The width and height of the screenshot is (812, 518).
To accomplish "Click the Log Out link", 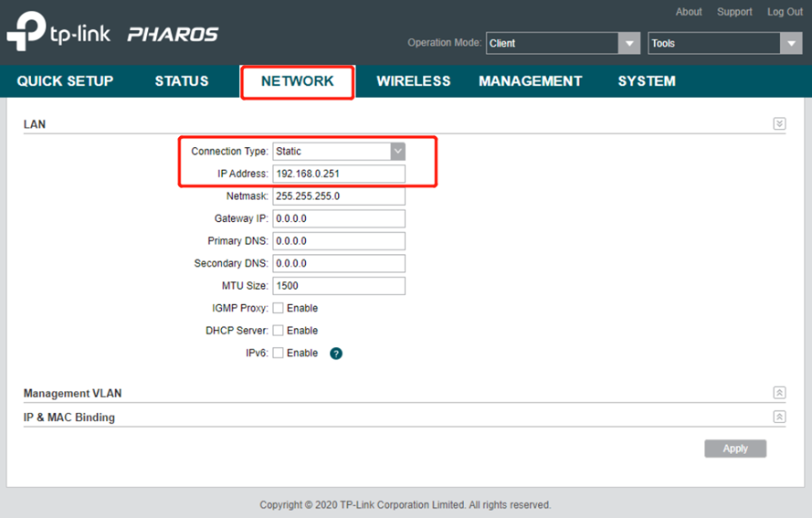I will 785,12.
